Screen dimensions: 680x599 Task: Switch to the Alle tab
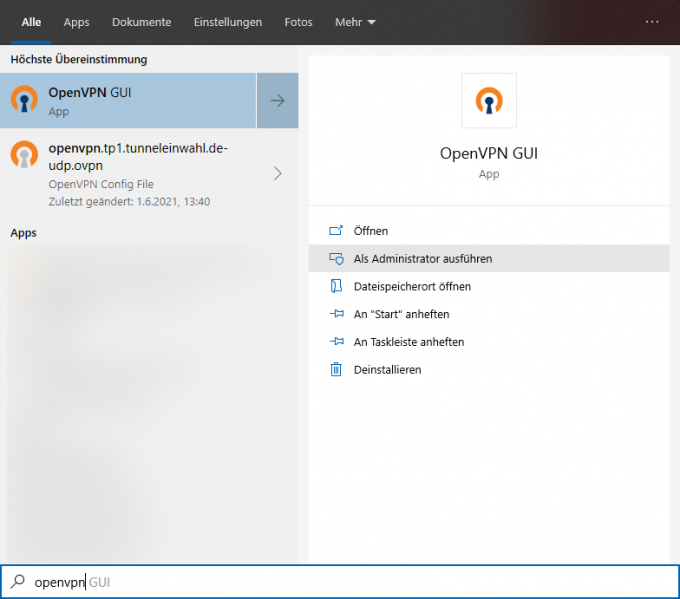tap(31, 22)
